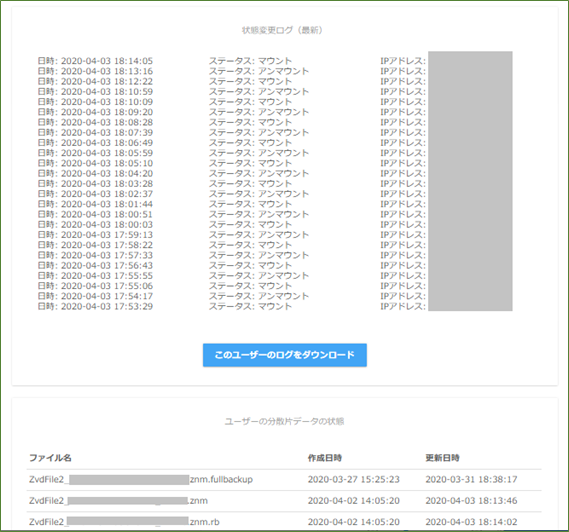Image resolution: width=569 pixels, height=532 pixels.
Task: Select log entry dated 2020-04-03 18:08:28
Action: point(95,122)
